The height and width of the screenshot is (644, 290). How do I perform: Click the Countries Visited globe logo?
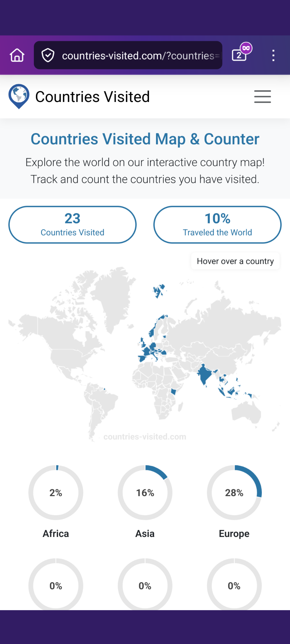coord(19,96)
